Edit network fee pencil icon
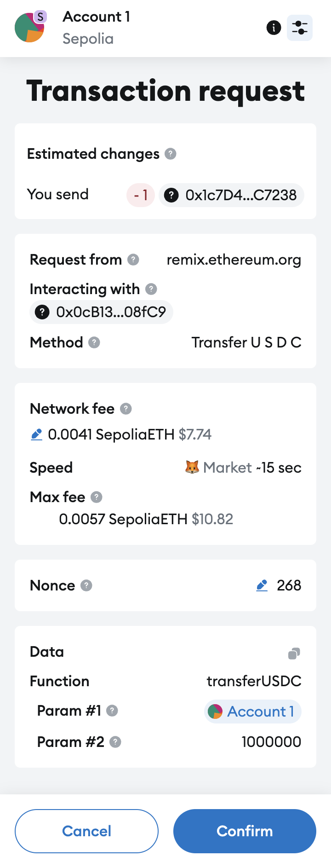The height and width of the screenshot is (868, 331). [x=36, y=434]
